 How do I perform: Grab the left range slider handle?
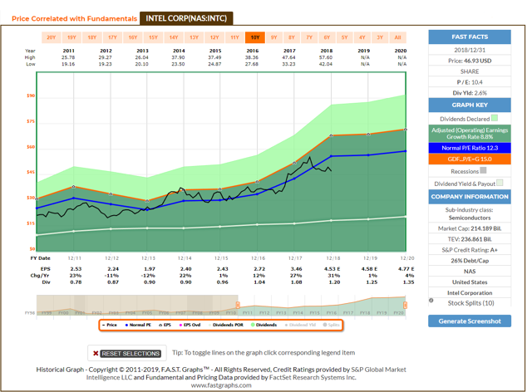click(x=238, y=305)
